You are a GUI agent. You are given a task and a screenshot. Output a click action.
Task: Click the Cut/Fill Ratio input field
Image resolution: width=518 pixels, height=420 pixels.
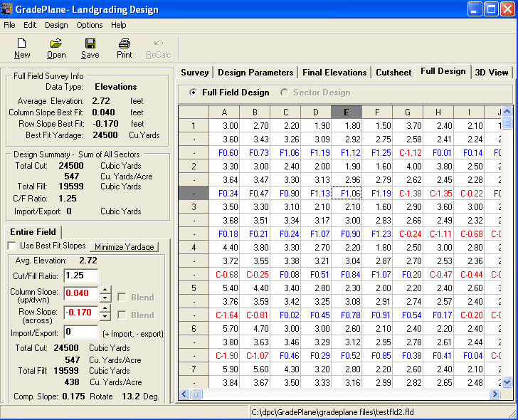pyautogui.click(x=80, y=275)
